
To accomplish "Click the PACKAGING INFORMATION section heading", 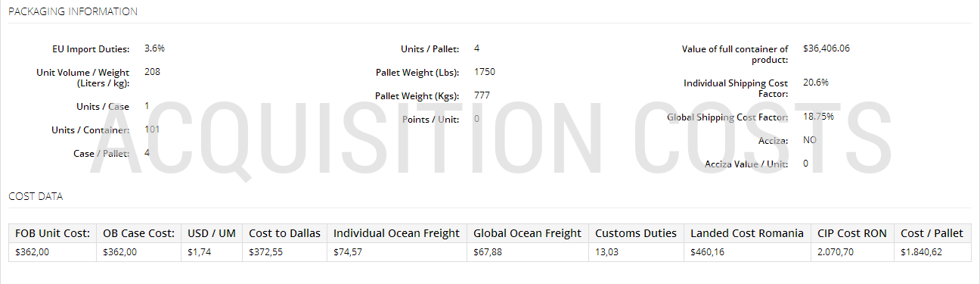I will (x=73, y=11).
